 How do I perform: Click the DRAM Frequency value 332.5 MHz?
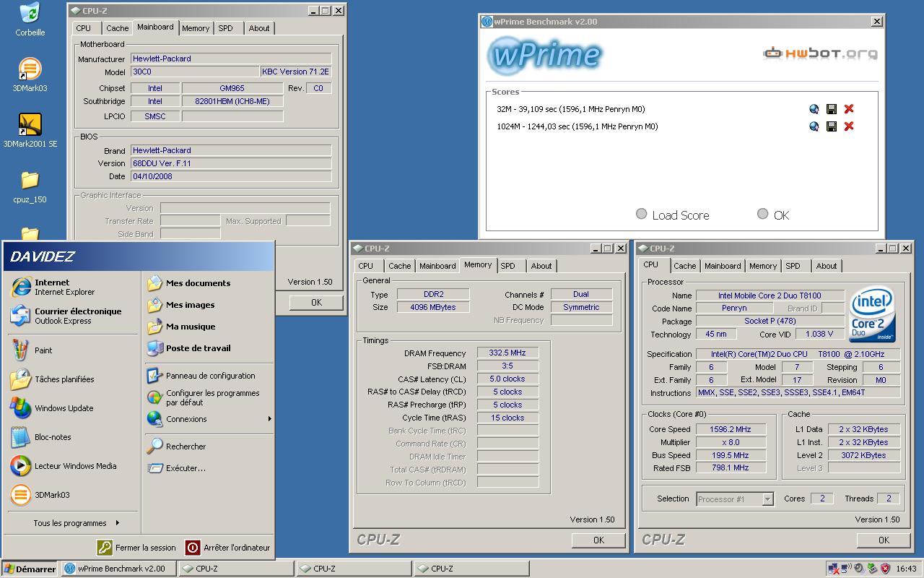[507, 353]
